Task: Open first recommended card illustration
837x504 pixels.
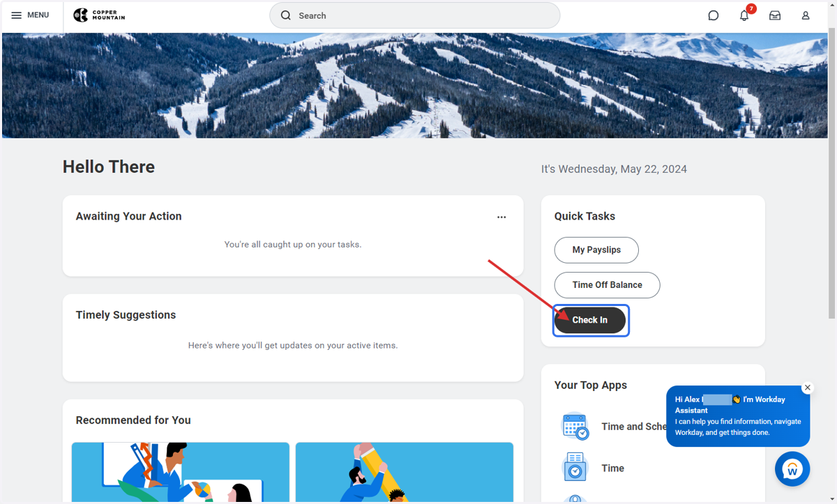Action: [x=181, y=472]
